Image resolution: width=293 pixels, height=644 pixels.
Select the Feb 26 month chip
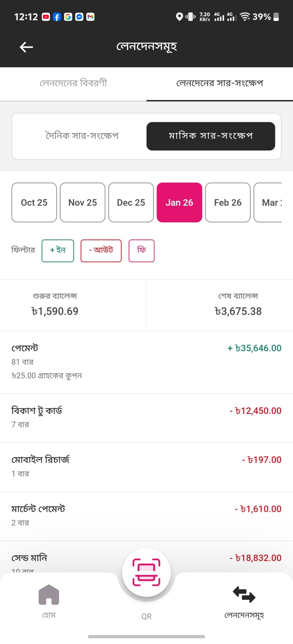(228, 203)
